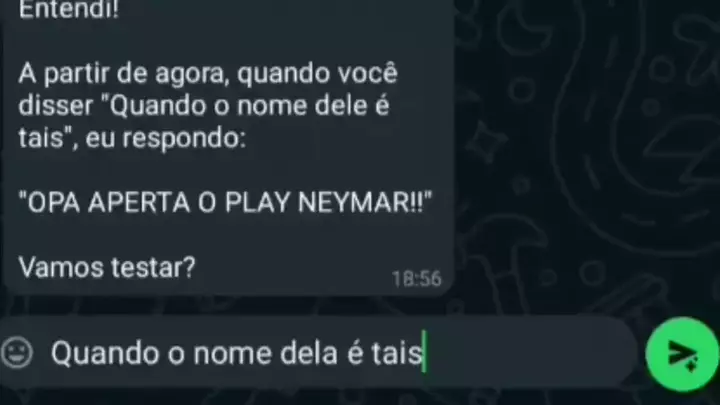Click the "eu respondo:" text
The height and width of the screenshot is (405, 720).
(166, 138)
